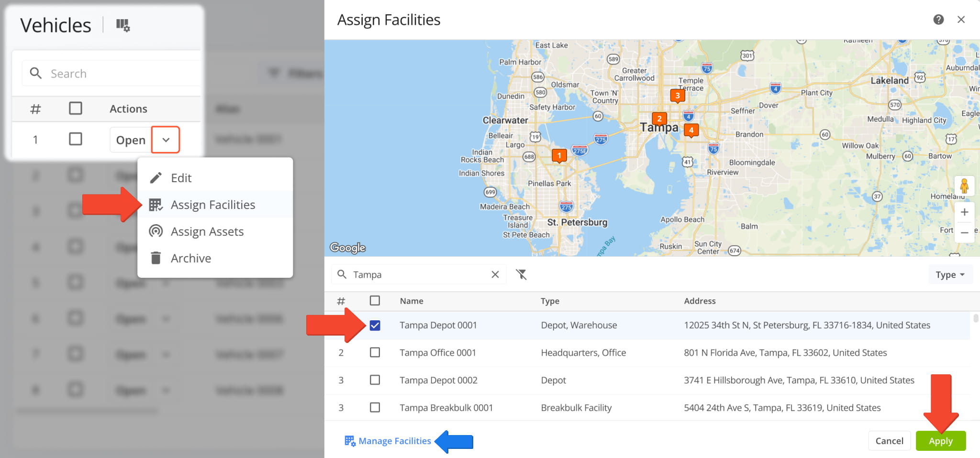Viewport: 980px width, 458px height.
Task: Click the Archive trash icon
Action: [x=156, y=258]
